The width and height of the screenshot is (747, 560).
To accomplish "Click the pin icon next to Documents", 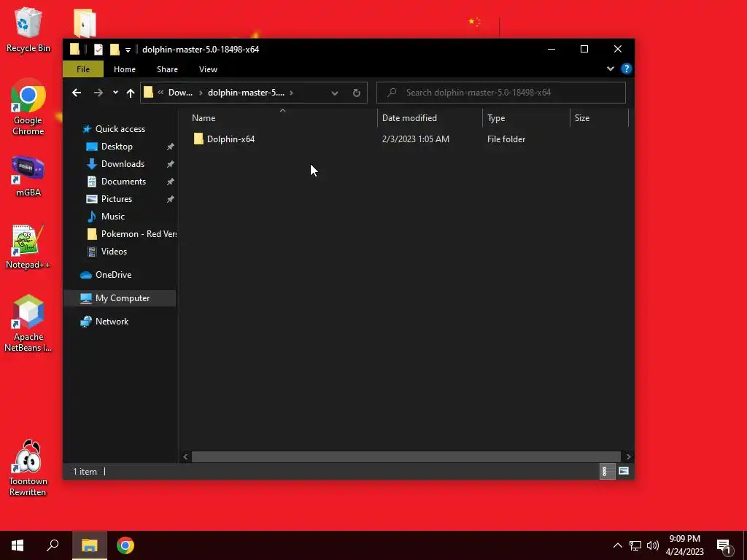I will pyautogui.click(x=170, y=182).
